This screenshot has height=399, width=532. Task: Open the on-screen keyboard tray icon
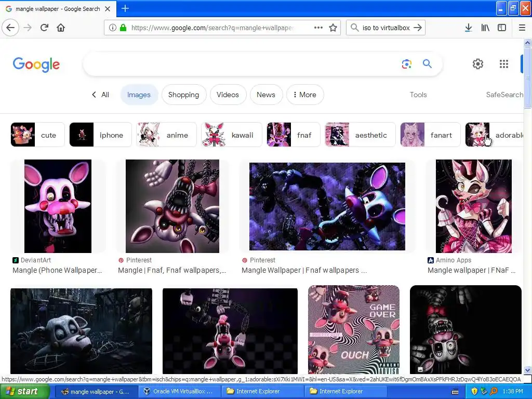click(455, 392)
